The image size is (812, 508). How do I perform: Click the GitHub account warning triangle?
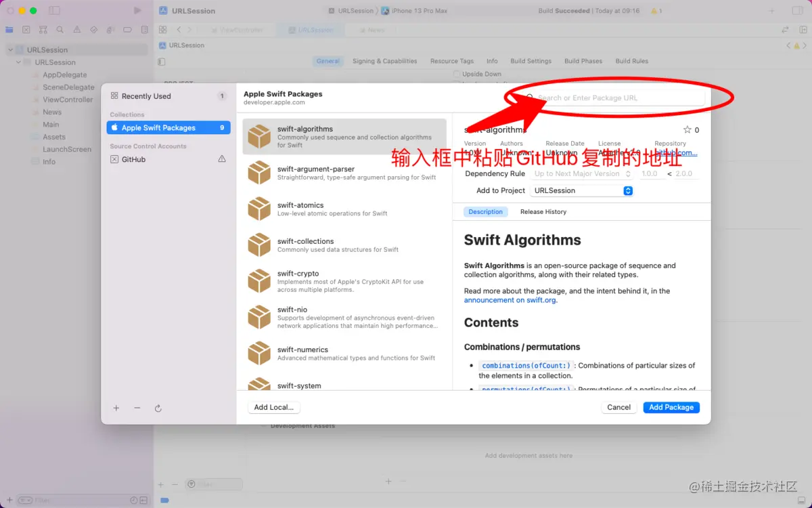tap(222, 159)
